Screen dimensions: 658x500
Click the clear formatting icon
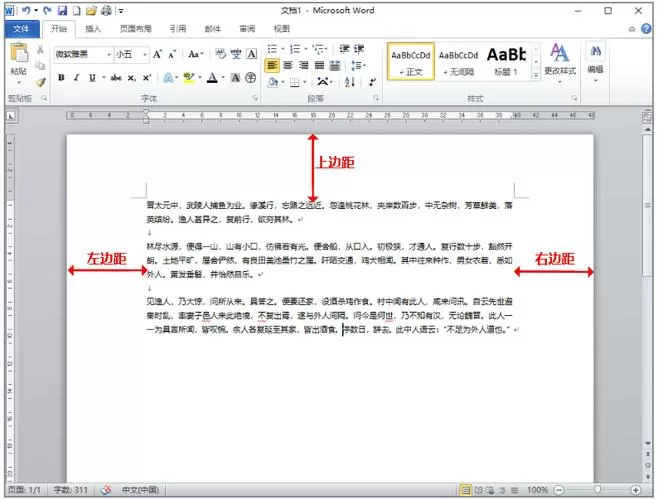tap(220, 54)
